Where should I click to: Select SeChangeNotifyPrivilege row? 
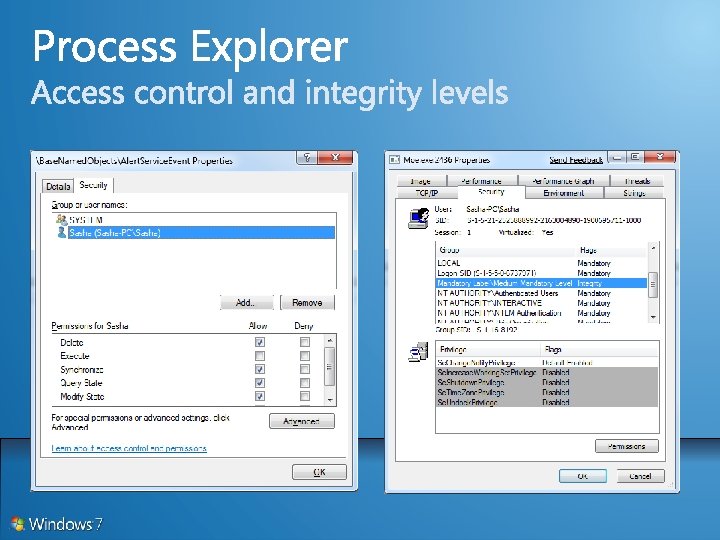coord(547,363)
